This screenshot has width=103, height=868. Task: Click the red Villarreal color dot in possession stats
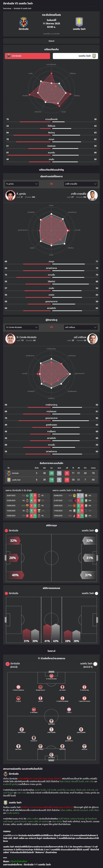coord(6,593)
